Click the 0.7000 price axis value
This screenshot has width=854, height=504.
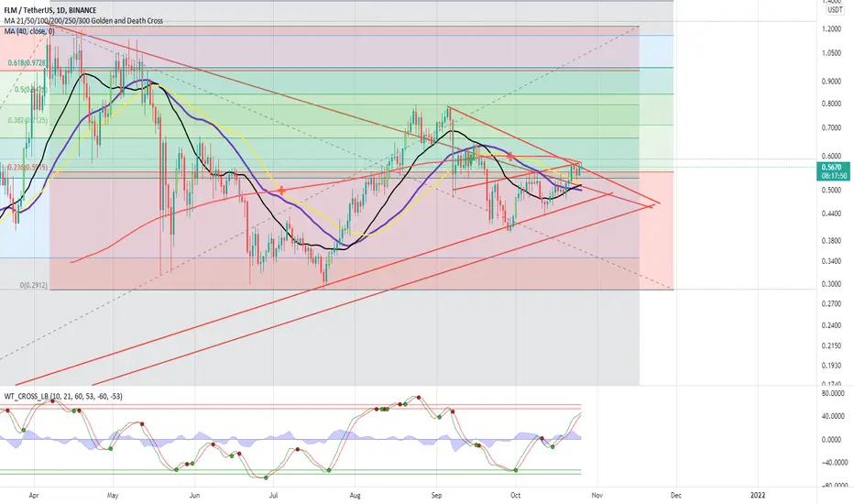click(831, 128)
